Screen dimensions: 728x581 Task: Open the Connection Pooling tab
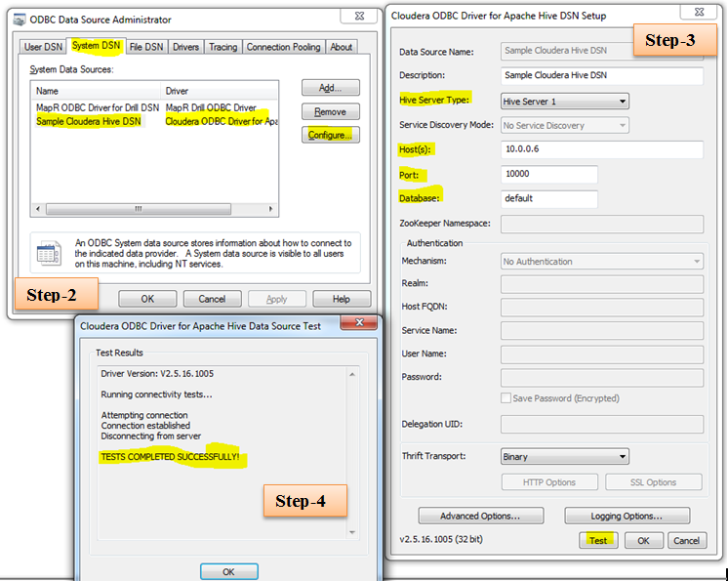click(283, 47)
